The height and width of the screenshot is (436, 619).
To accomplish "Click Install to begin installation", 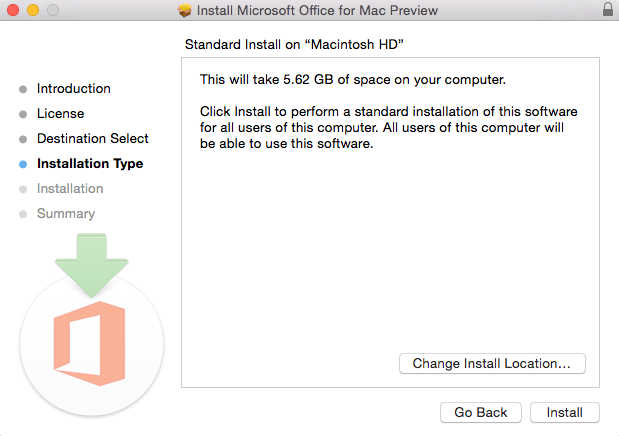I will tap(565, 412).
